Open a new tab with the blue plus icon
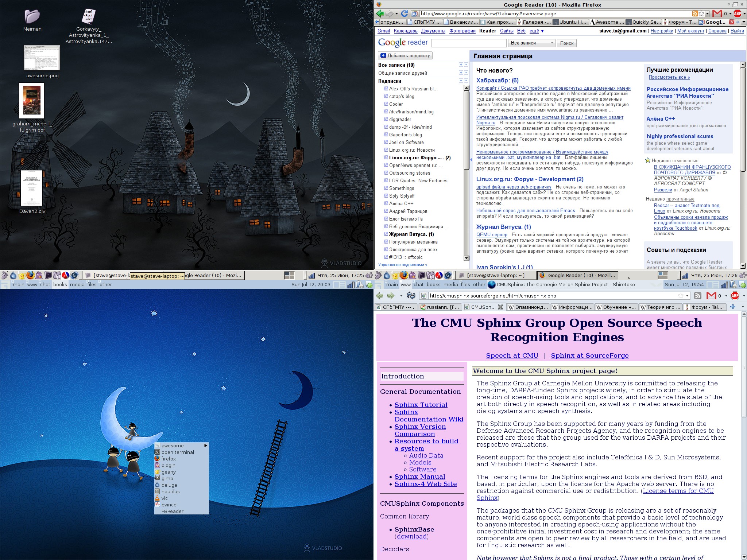 [732, 307]
